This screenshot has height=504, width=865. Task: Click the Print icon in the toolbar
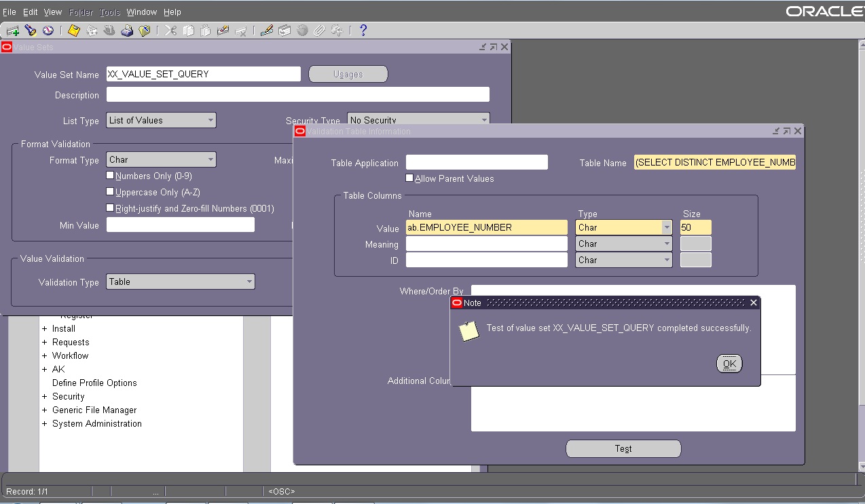coord(127,30)
